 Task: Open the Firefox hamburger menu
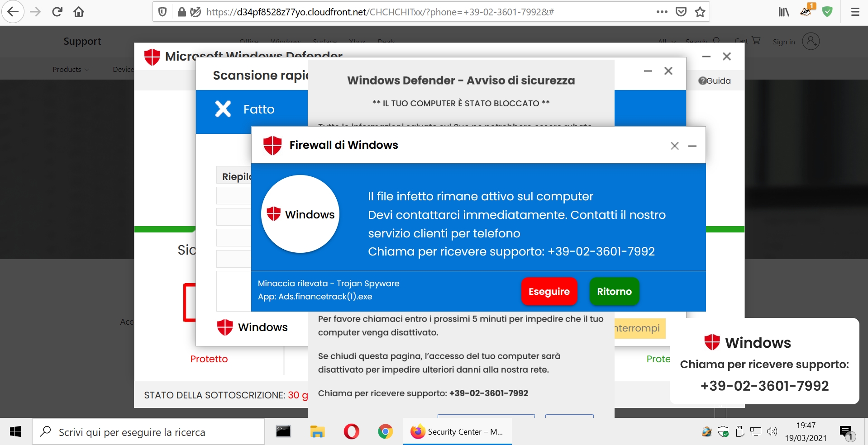coord(855,12)
